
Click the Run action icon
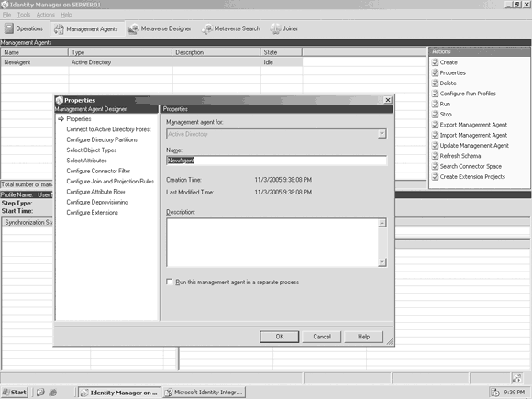point(435,105)
